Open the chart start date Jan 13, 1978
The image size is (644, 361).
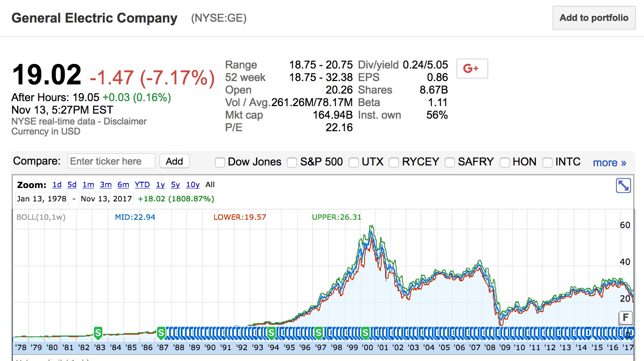42,199
